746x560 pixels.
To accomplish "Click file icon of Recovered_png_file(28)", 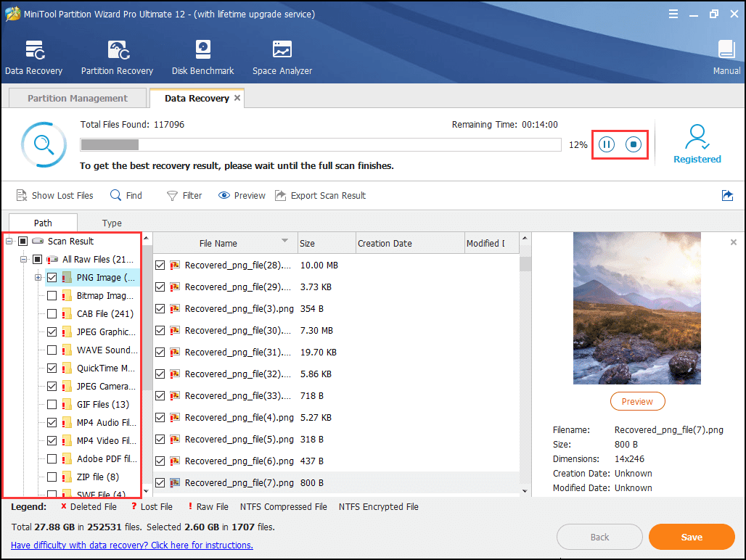I will [x=175, y=265].
